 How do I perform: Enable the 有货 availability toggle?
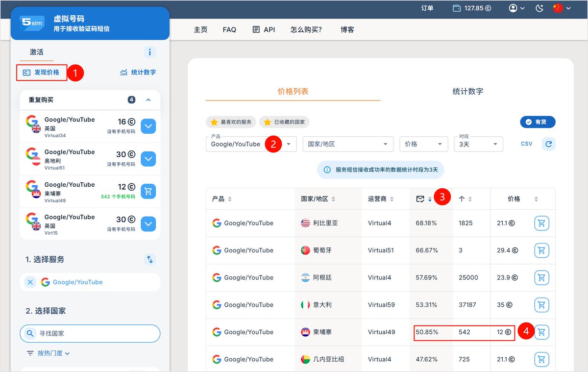pos(538,122)
